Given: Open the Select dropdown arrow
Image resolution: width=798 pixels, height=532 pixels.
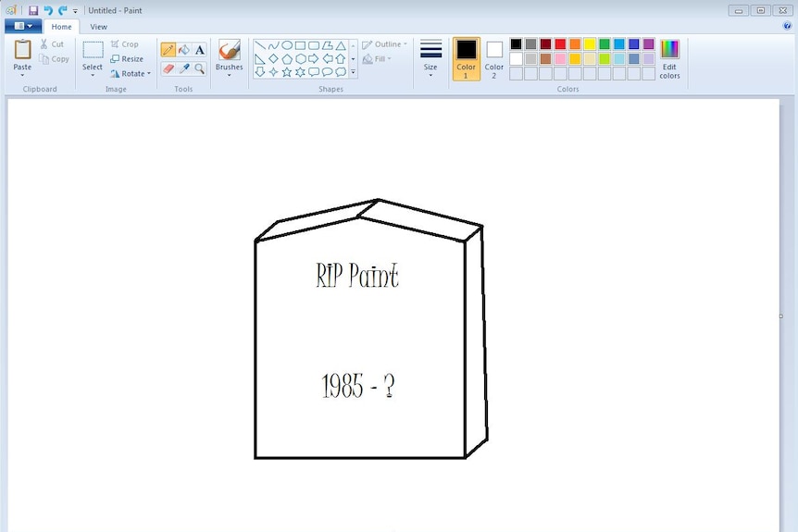Looking at the screenshot, I should (93, 75).
